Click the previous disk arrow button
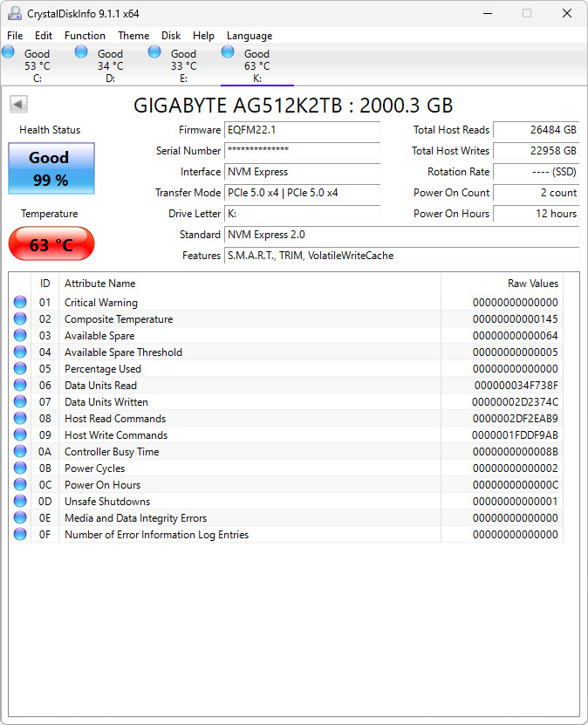The image size is (588, 725). tap(18, 104)
